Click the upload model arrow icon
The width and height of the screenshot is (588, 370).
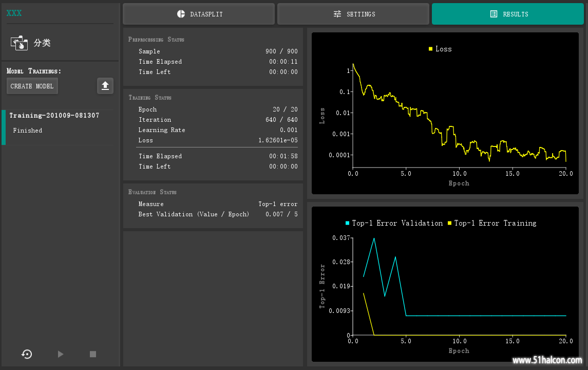tap(105, 86)
